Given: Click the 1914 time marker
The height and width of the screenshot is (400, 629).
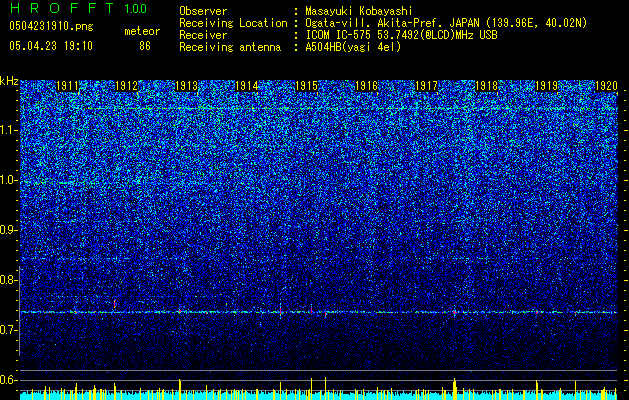Looking at the screenshot, I should click(x=246, y=86).
